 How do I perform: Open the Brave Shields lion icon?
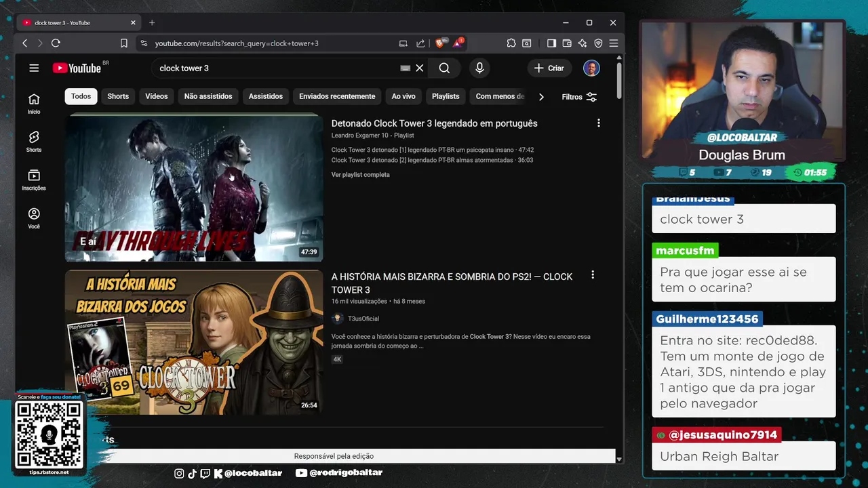439,43
